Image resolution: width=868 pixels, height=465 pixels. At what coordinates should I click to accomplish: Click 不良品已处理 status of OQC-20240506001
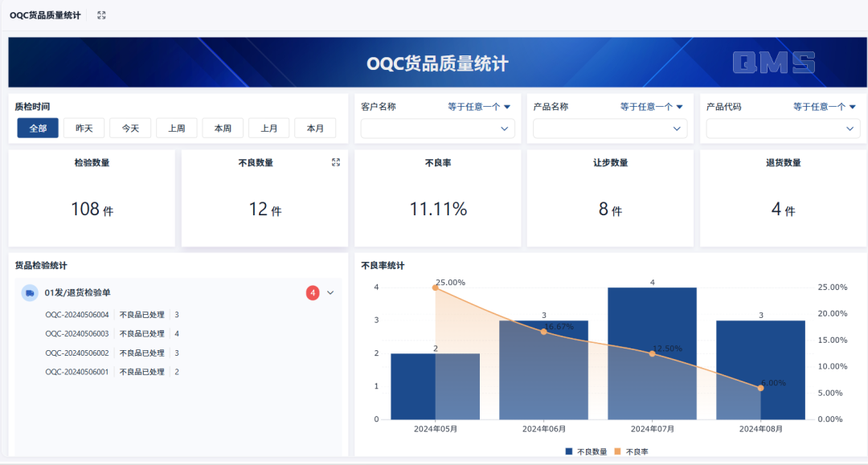point(141,372)
